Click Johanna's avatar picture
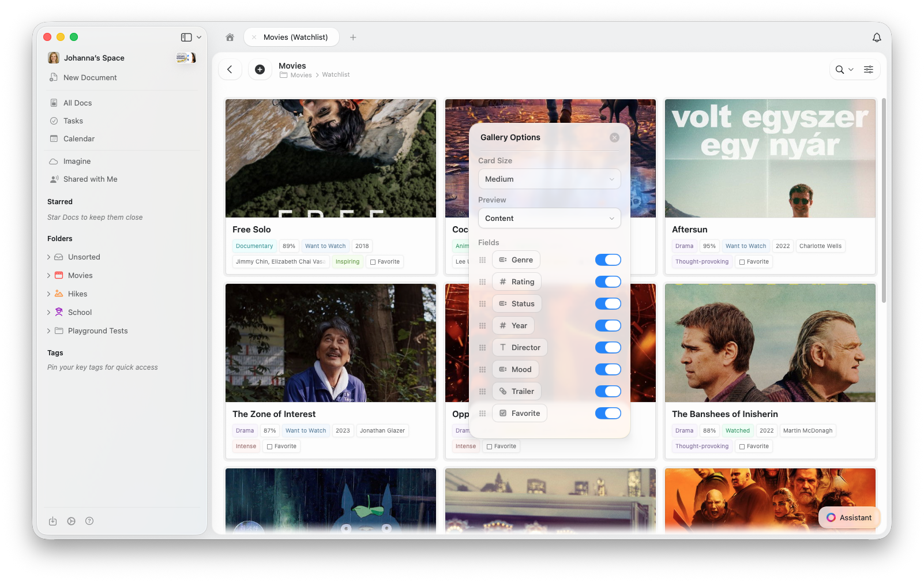This screenshot has height=582, width=924. pos(54,58)
